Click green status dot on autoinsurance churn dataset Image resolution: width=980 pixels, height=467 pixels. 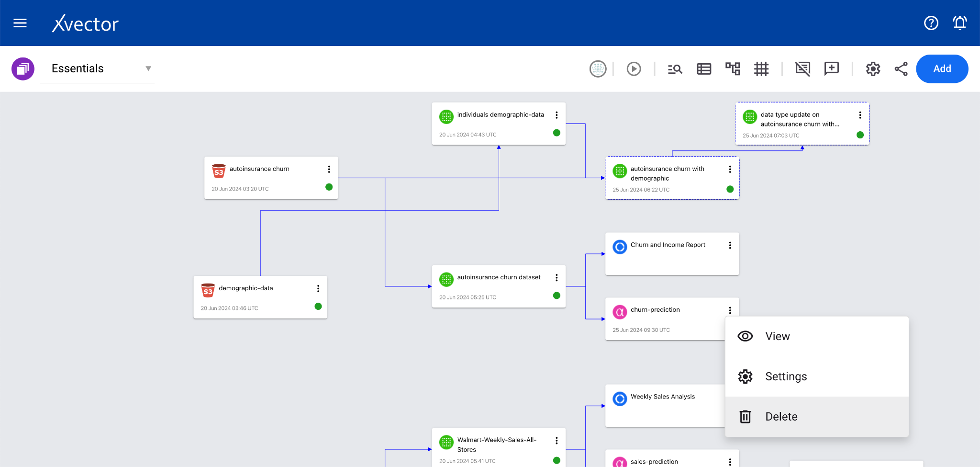coord(557,296)
